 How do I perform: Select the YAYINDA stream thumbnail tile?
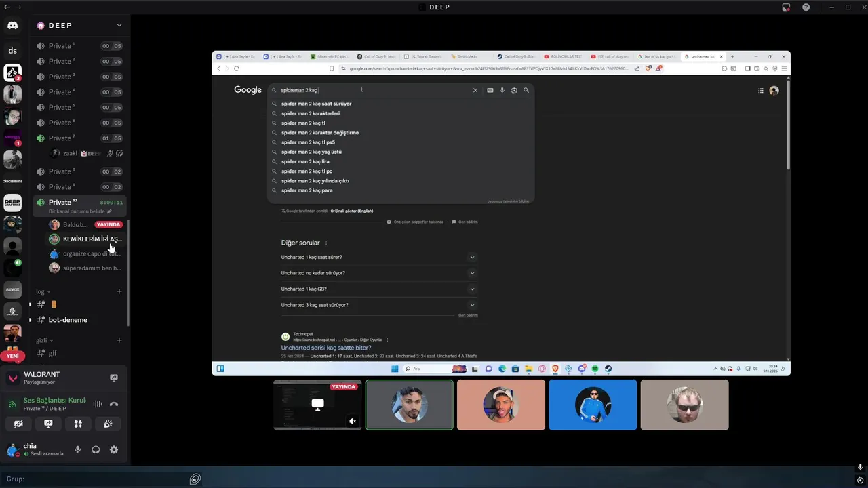(x=317, y=405)
